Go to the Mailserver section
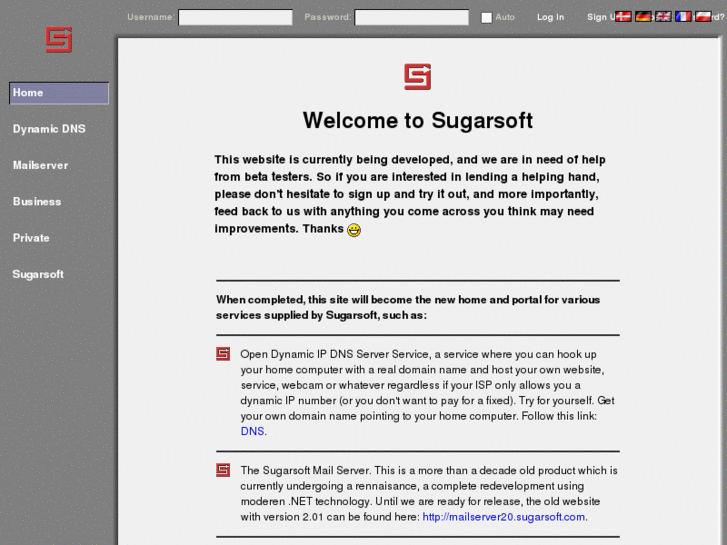 click(x=40, y=165)
